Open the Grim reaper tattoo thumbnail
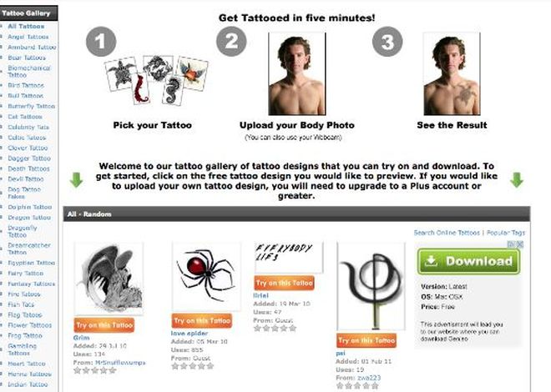The width and height of the screenshot is (551, 392). click(109, 279)
